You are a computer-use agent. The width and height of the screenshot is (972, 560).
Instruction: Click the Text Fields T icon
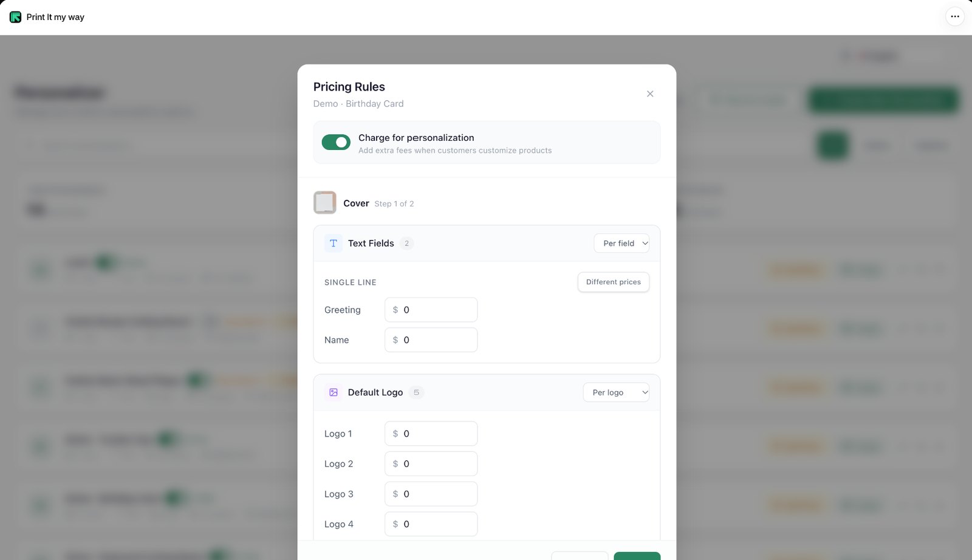pyautogui.click(x=334, y=244)
